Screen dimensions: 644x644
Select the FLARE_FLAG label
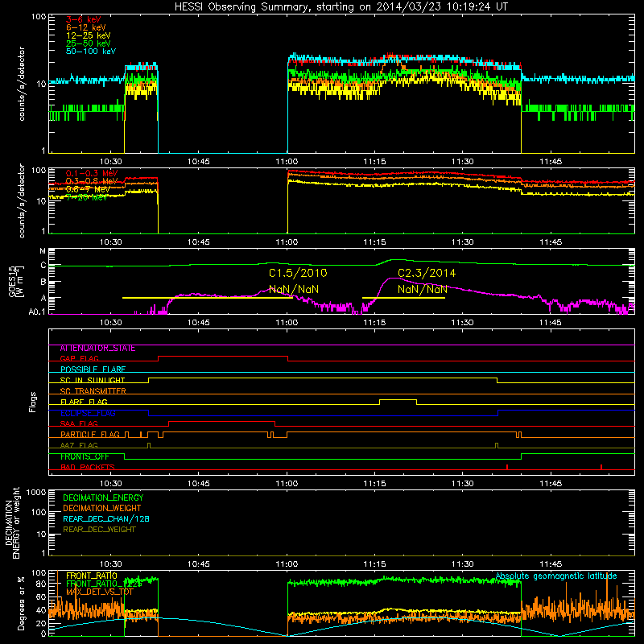84,402
